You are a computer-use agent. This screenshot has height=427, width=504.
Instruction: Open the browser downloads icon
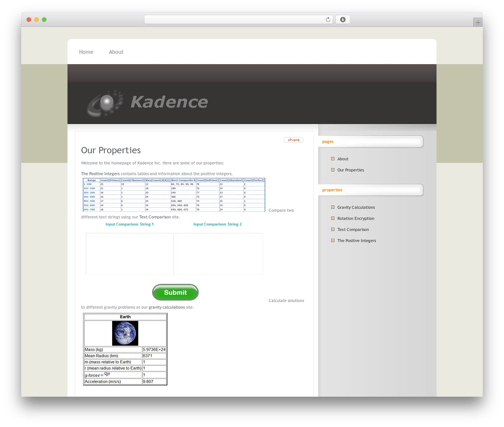[343, 20]
